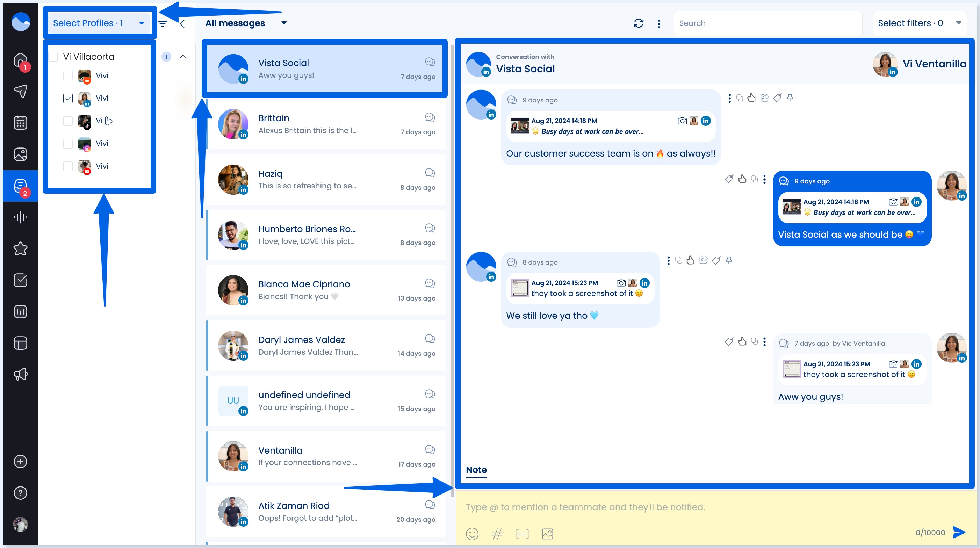This screenshot has height=548, width=980.
Task: Select the Inbox icon in the sidebar
Action: [x=20, y=185]
